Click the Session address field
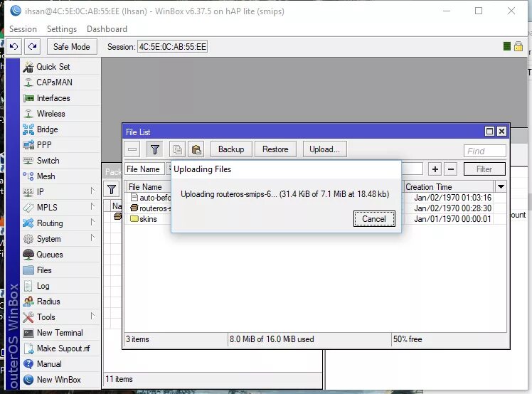This screenshot has height=394, width=532. coord(172,47)
